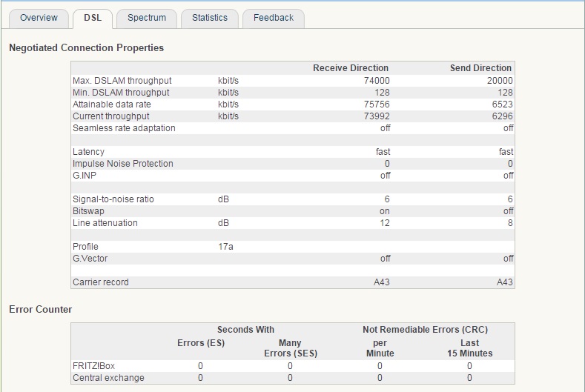Click the FRITZ!Box row in Error Counter
Viewport: 585px width, 392px height.
click(93, 366)
